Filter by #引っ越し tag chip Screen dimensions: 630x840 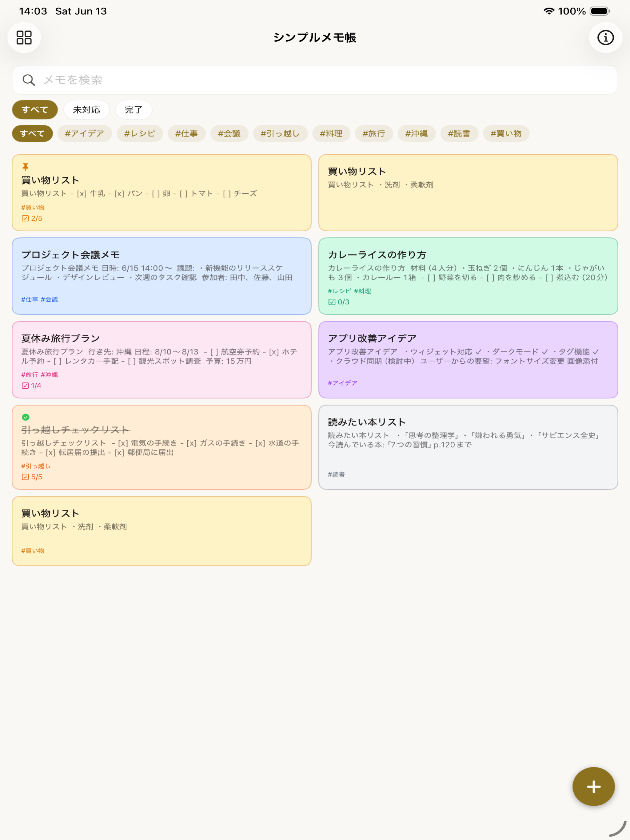[x=280, y=133]
